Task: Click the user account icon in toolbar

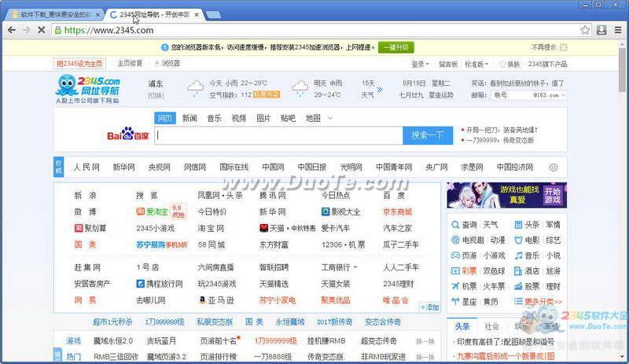Action: click(x=601, y=30)
